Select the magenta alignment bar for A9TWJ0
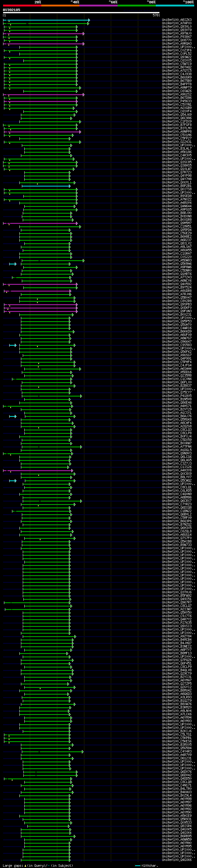Screen dimensions: 197x868 pyautogui.click(x=44, y=34)
